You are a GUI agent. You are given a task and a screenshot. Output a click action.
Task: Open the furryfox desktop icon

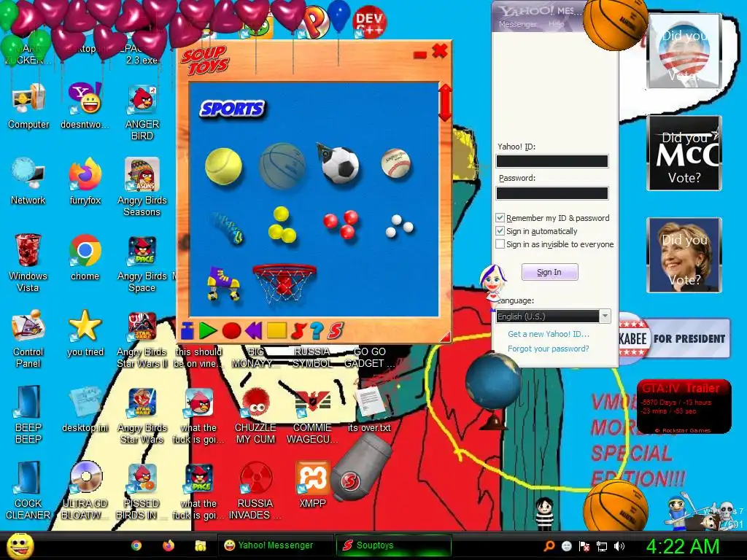tap(85, 181)
